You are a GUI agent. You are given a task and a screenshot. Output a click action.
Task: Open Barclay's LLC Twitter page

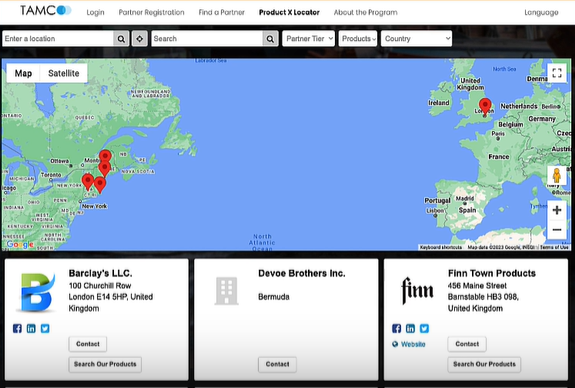pos(45,328)
